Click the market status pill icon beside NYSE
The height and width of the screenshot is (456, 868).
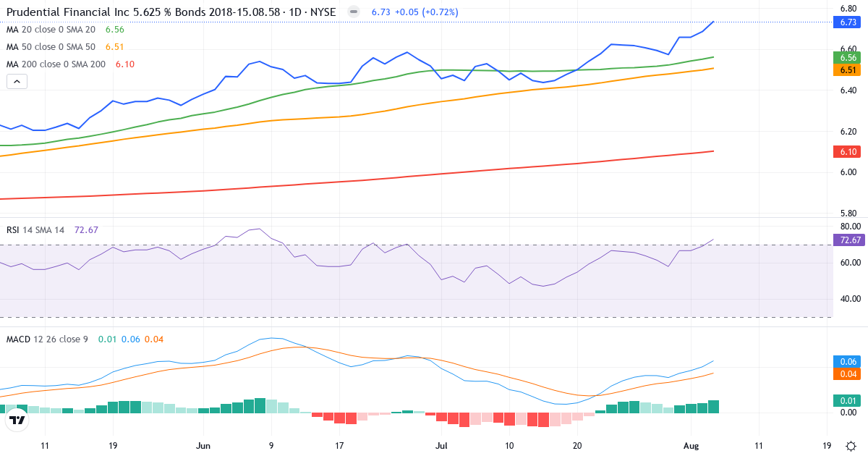(353, 12)
